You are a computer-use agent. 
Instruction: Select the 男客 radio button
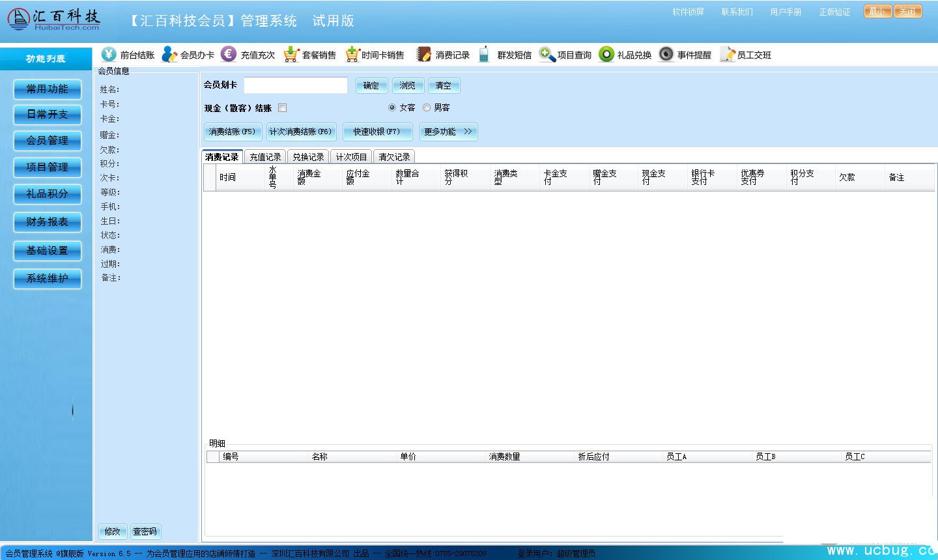point(427,107)
